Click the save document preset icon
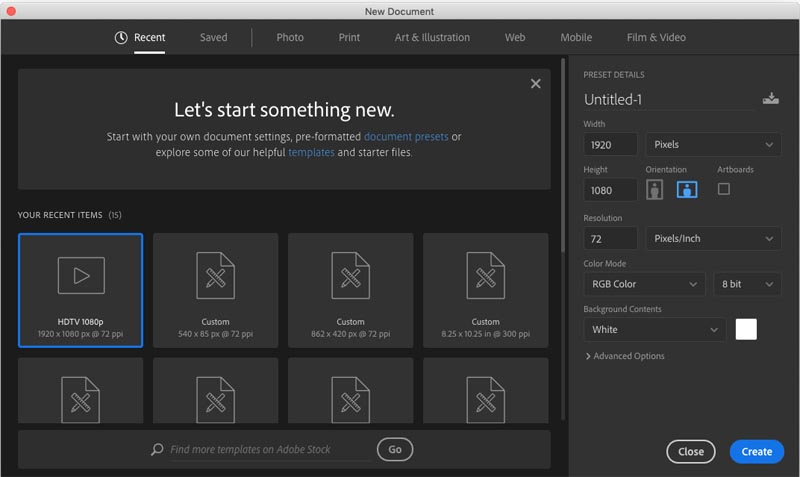Screen dimensions: 800x477 pyautogui.click(x=770, y=98)
